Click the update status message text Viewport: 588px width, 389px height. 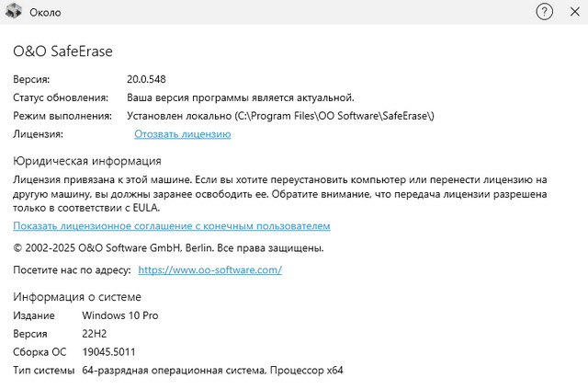pos(240,97)
